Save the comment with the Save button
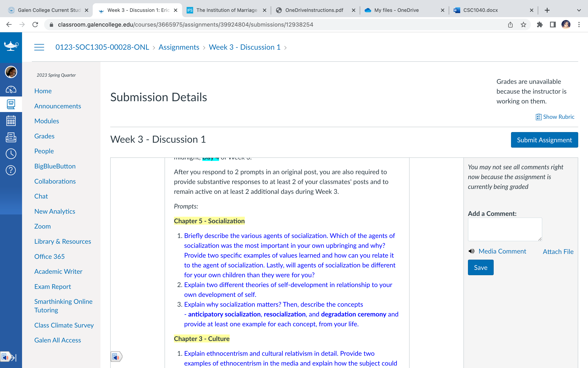This screenshot has width=588, height=368. coord(481,267)
